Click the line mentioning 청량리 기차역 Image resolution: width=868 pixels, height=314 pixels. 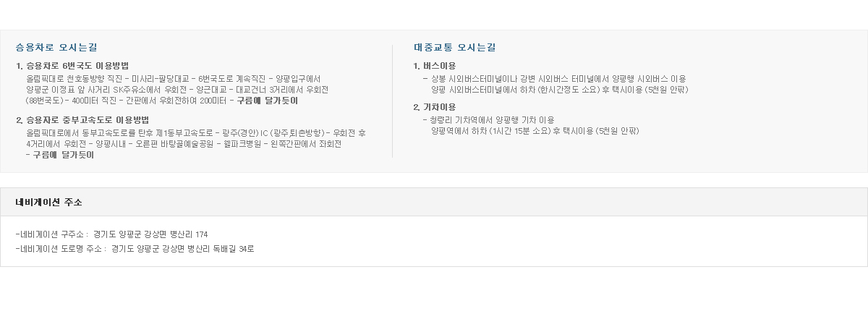[x=489, y=120]
